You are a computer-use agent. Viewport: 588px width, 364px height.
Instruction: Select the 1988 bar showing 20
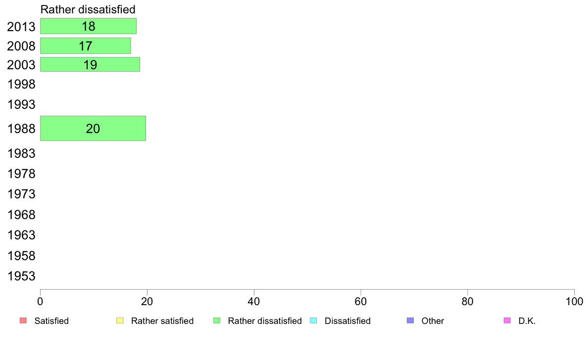[x=93, y=129]
